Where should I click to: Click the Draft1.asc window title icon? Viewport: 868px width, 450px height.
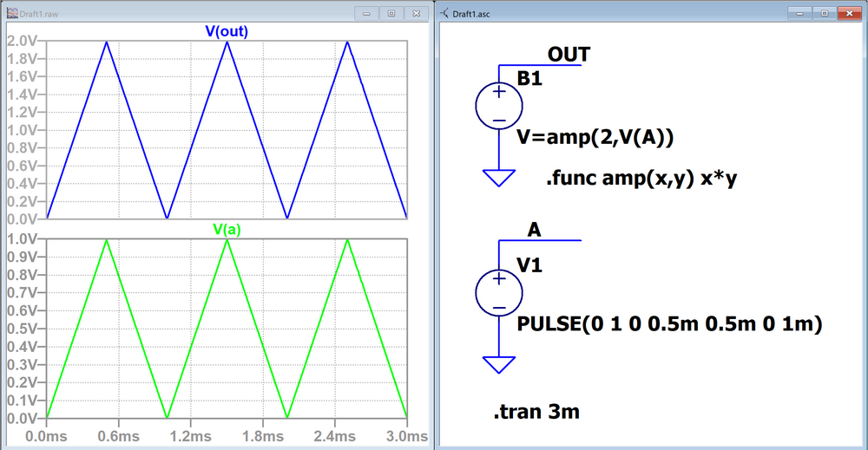click(x=445, y=13)
